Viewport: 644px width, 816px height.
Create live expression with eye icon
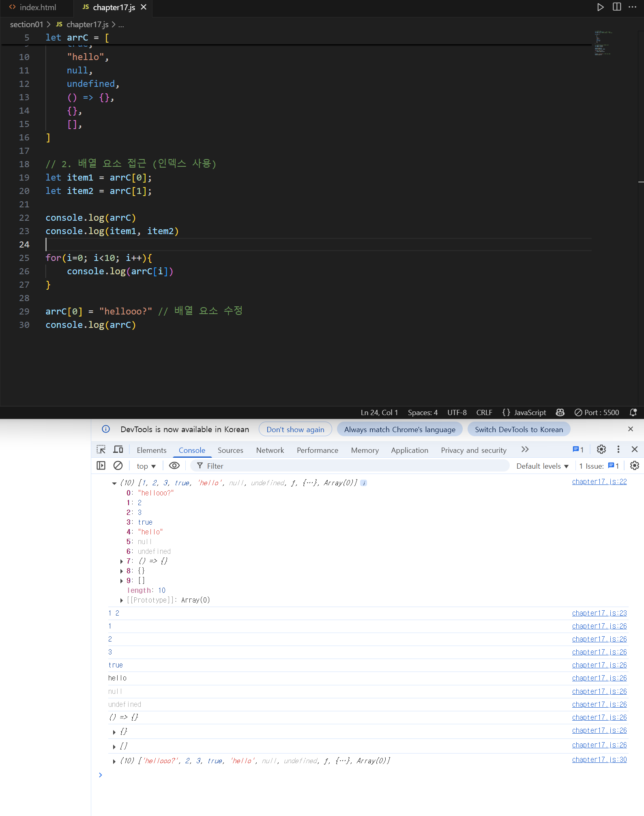pyautogui.click(x=174, y=465)
